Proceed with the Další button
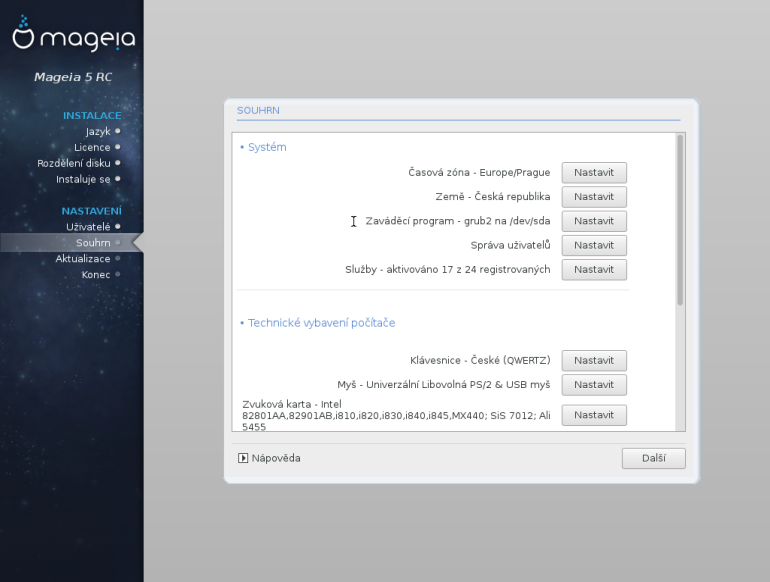770x582 pixels. pos(654,458)
